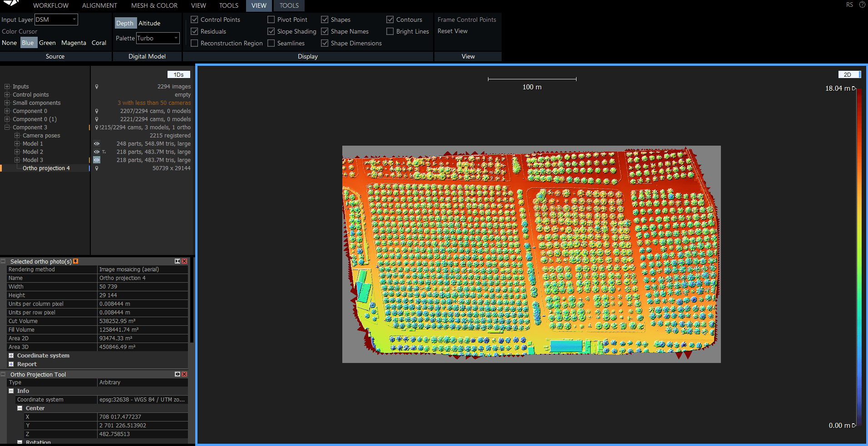Click the highlighted eye icon for Model 3
The image size is (868, 446).
pos(96,160)
